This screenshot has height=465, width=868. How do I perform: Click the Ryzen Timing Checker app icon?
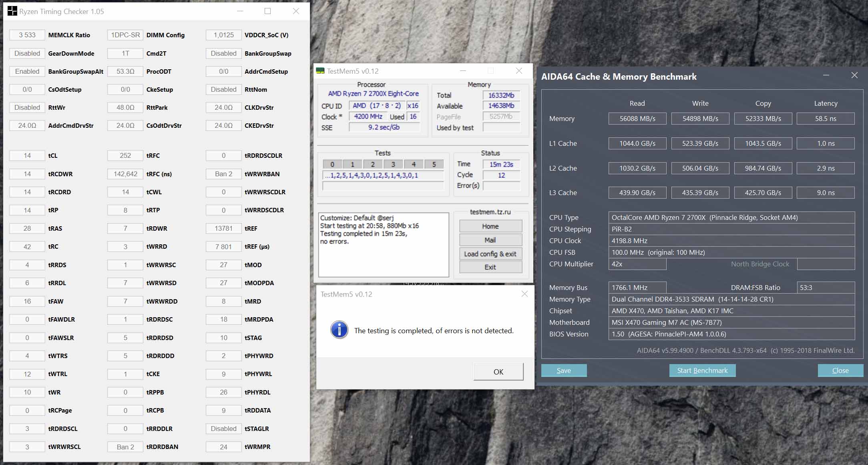[12, 11]
